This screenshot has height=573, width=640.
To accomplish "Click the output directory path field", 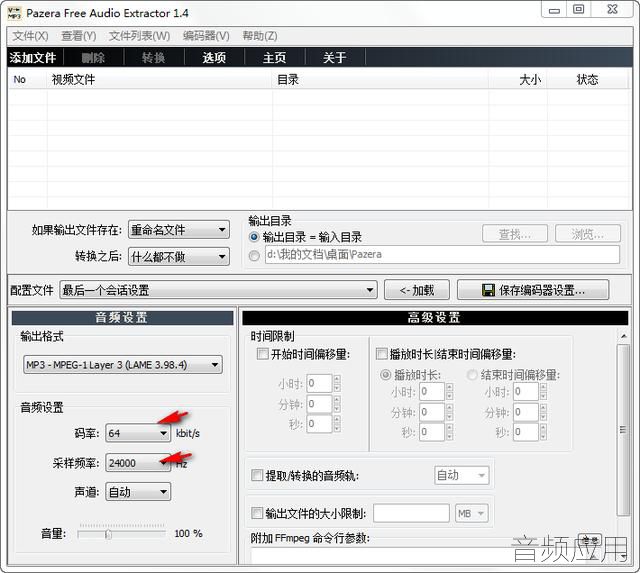I will point(442,255).
